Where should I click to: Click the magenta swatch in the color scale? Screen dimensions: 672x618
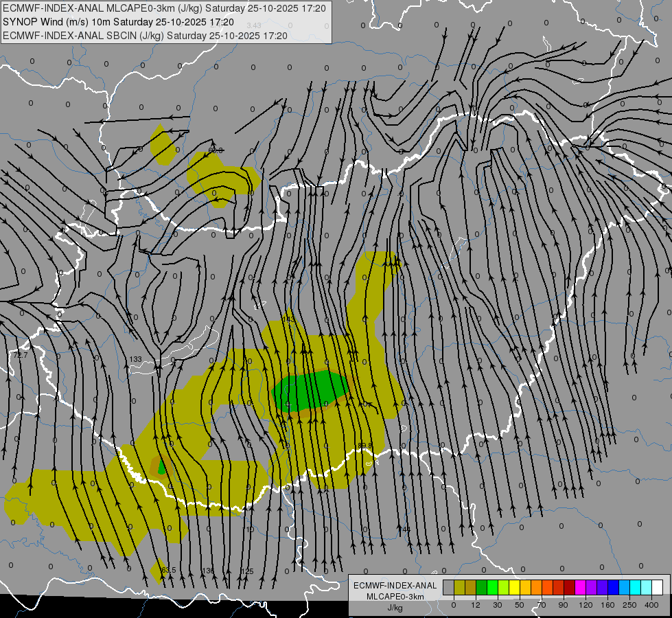coord(580,587)
